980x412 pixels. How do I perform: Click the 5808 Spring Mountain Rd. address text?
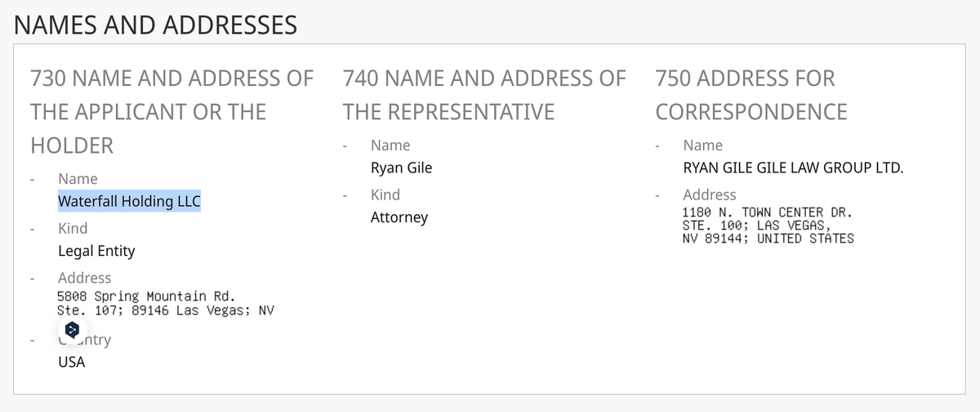point(146,296)
